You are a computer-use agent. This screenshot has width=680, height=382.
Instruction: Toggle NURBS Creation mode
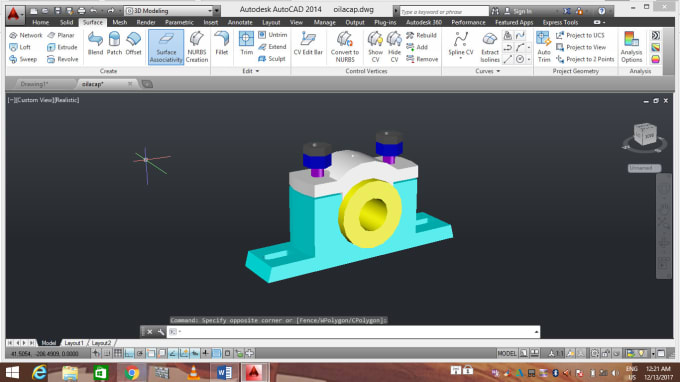[x=196, y=47]
